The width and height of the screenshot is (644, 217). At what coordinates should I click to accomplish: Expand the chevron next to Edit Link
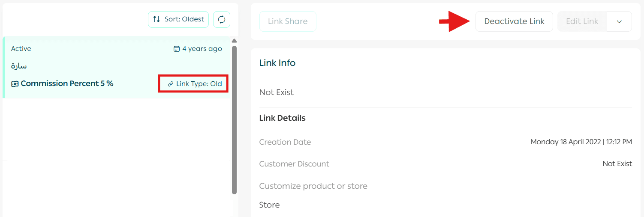[619, 21]
